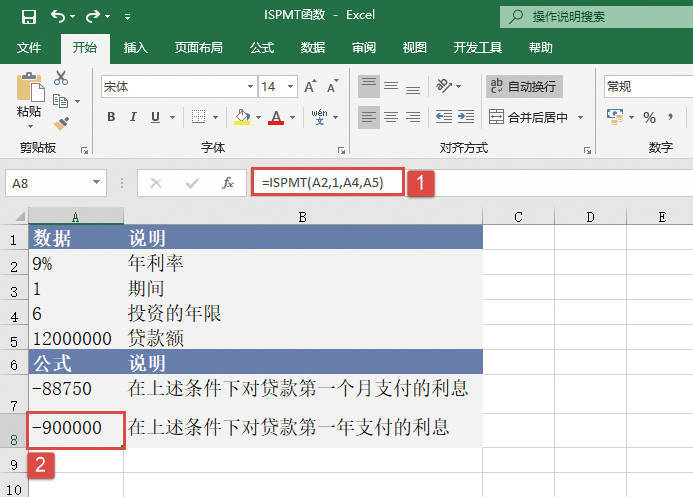Click the Cut scissors icon
The width and height of the screenshot is (693, 497).
(x=61, y=78)
